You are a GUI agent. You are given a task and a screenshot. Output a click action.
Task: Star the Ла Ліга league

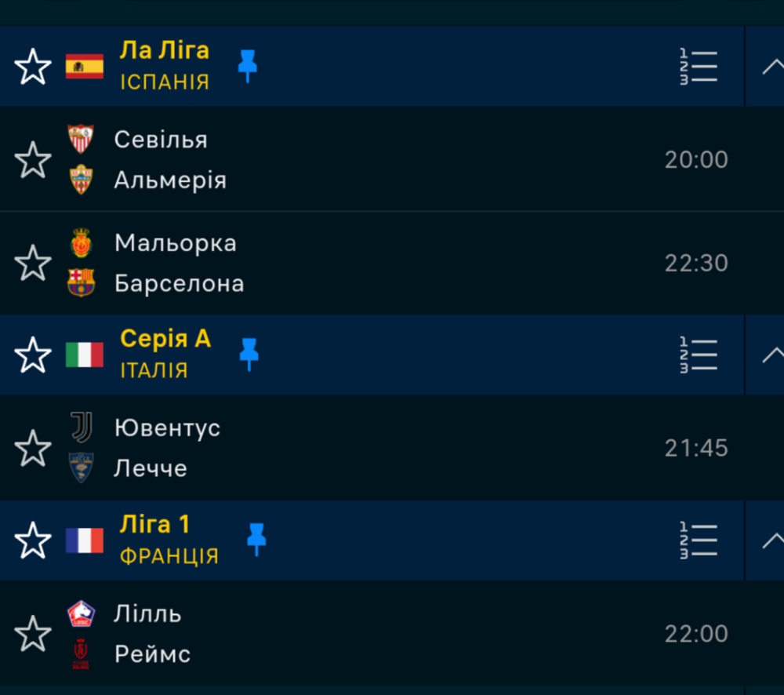[x=33, y=66]
